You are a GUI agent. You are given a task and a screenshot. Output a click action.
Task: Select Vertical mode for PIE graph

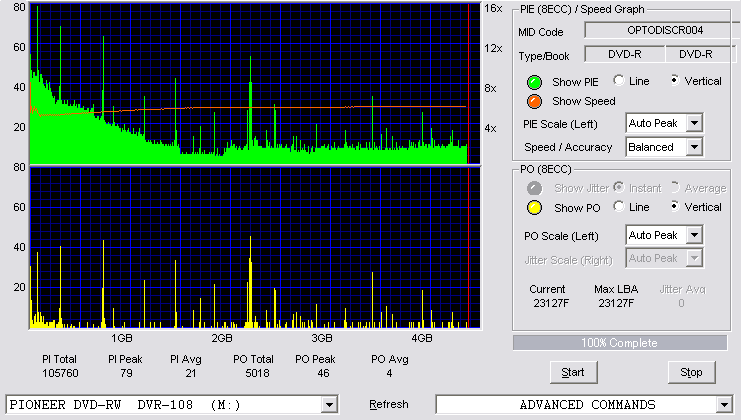click(675, 80)
